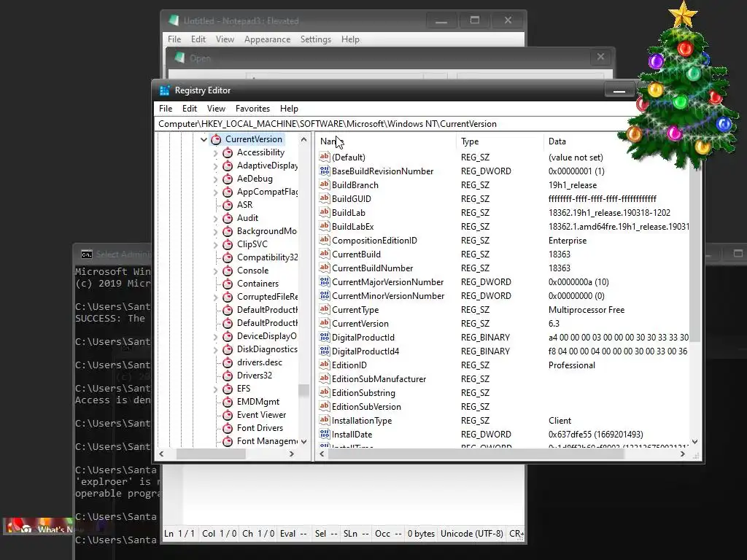Click the DigitalProductId4 binary icon
The height and width of the screenshot is (560, 747).
(x=325, y=351)
